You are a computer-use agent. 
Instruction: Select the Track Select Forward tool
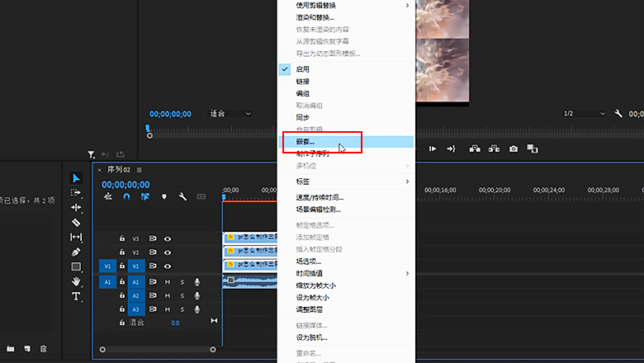point(76,192)
